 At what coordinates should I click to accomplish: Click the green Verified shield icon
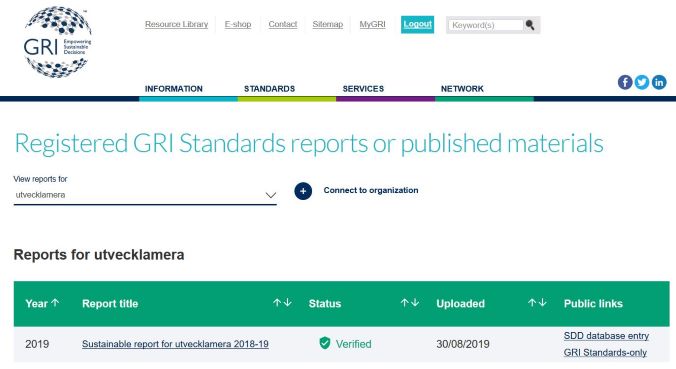point(325,343)
